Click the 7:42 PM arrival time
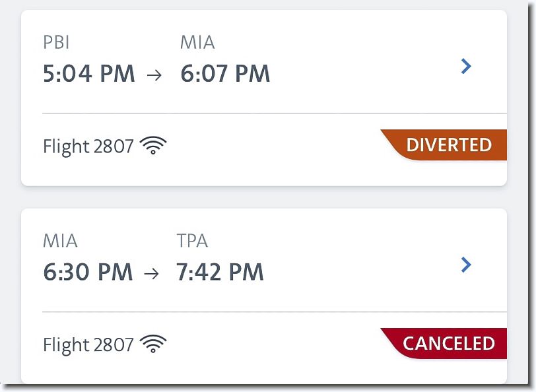The height and width of the screenshot is (392, 536). pyautogui.click(x=220, y=272)
